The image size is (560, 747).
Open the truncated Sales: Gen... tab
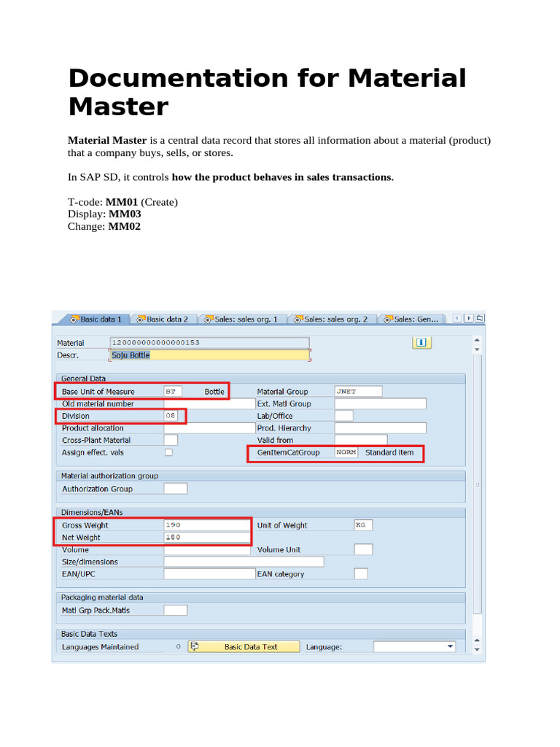click(411, 320)
